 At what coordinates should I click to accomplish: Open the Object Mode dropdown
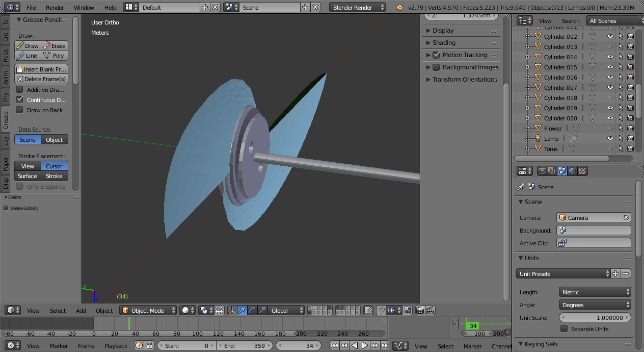pos(148,310)
